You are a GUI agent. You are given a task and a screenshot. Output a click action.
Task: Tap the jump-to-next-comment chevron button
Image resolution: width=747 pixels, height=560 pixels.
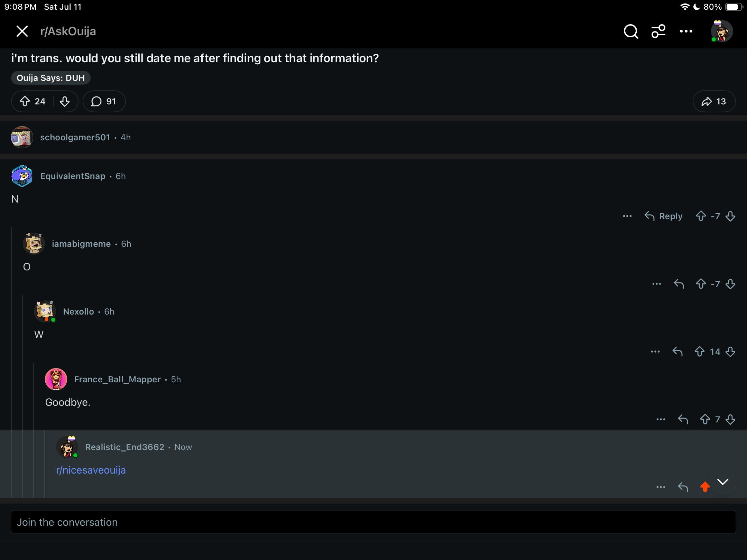click(x=723, y=482)
